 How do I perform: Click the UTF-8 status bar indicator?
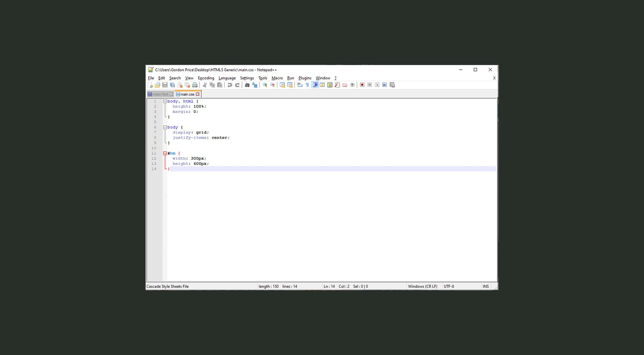pyautogui.click(x=449, y=286)
